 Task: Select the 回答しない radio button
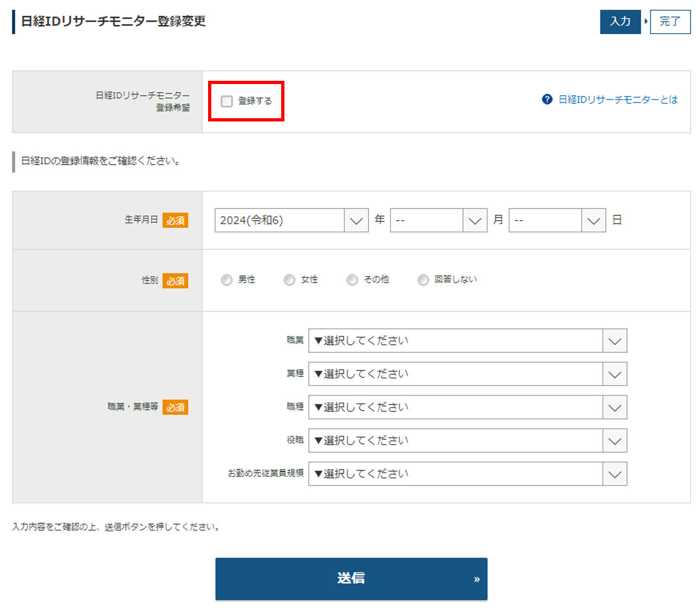click(x=423, y=280)
